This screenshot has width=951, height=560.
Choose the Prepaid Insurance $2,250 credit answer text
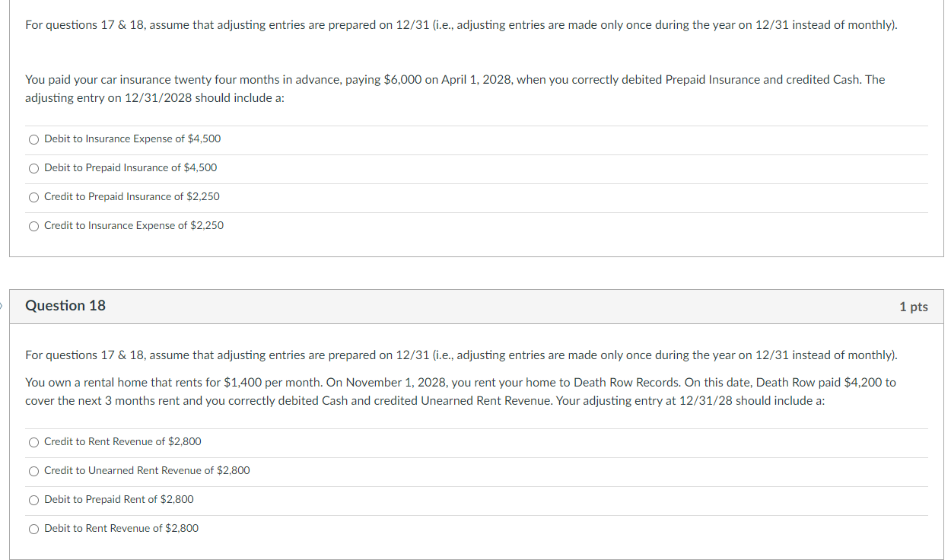132,197
